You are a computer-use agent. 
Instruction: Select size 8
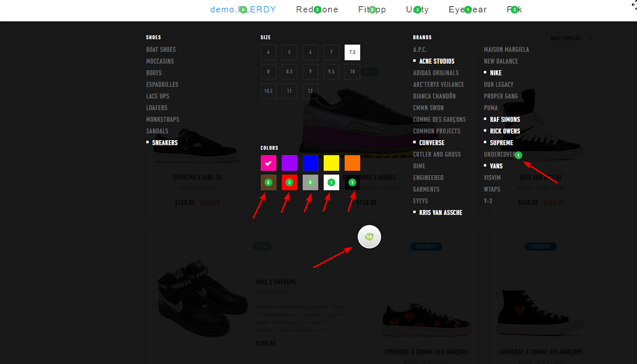[269, 72]
